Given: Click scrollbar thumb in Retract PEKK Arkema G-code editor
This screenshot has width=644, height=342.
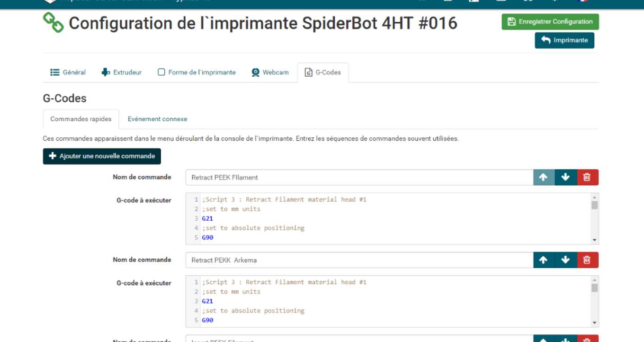Looking at the screenshot, I should [595, 288].
